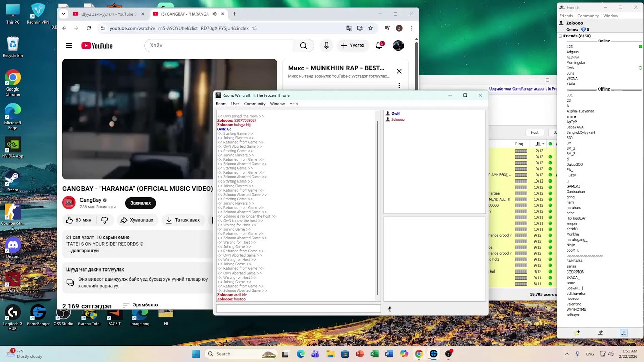Start YouTube voice search with the microphone
This screenshot has width=644, height=362.
326,46
